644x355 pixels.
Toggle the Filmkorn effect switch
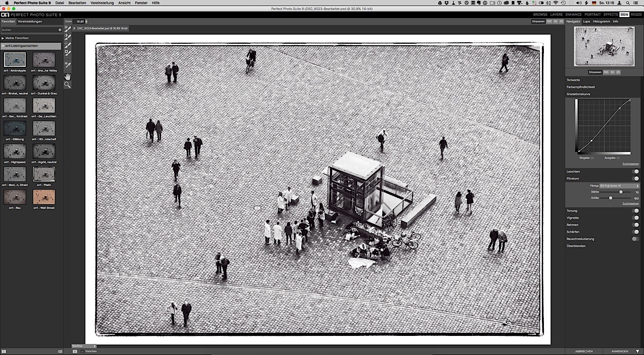point(636,179)
